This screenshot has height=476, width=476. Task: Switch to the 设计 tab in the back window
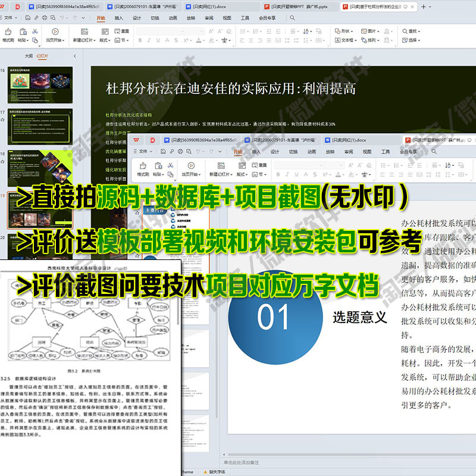pos(137,18)
